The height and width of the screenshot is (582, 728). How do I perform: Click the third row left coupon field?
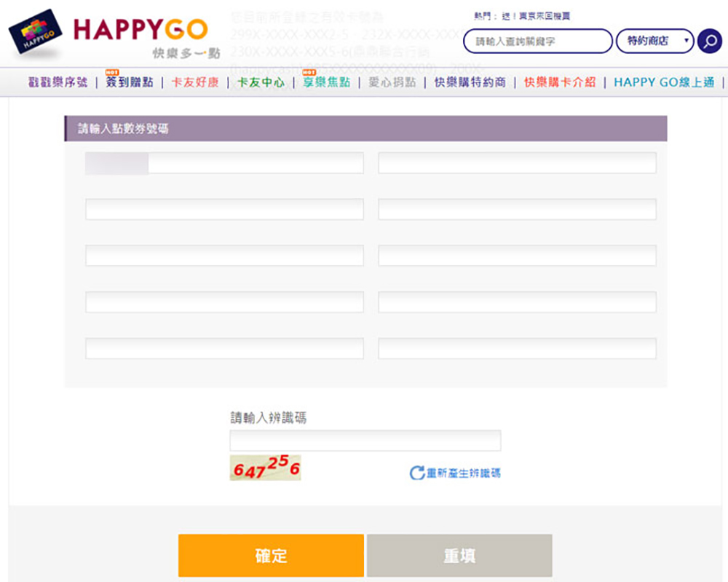pyautogui.click(x=224, y=256)
